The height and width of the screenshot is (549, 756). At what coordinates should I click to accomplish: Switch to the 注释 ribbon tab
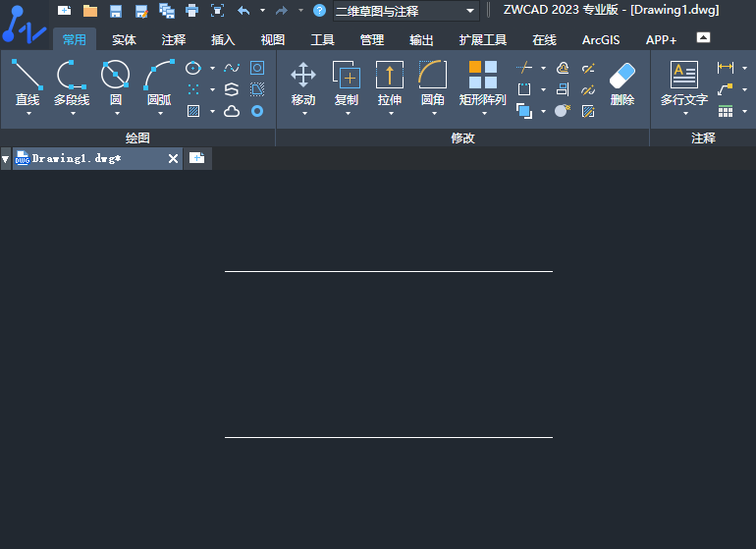point(174,39)
